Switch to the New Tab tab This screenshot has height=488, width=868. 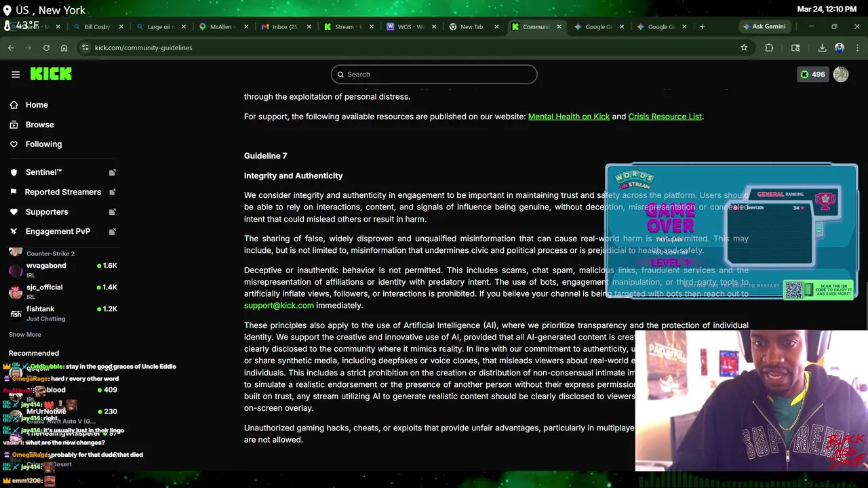pyautogui.click(x=472, y=26)
